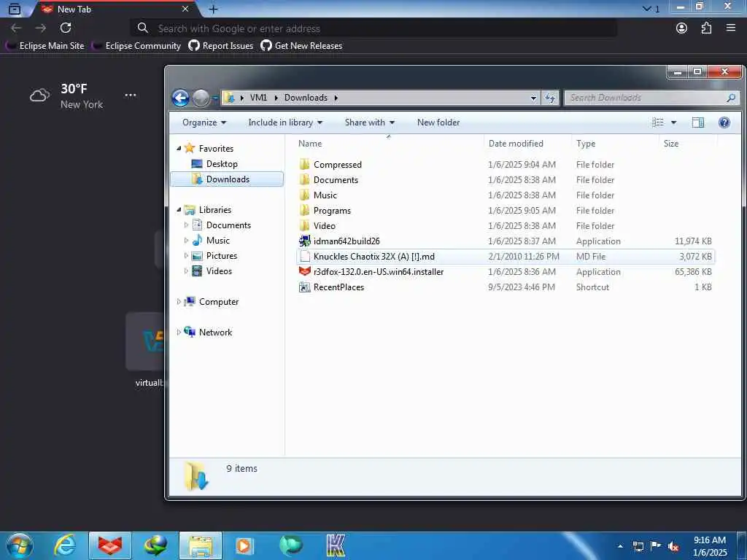Select Desktop under Favorites
The width and height of the screenshot is (747, 560).
(222, 164)
